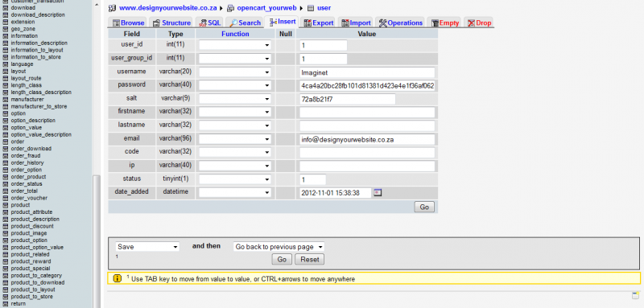Screen dimensions: 644x308
Task: Click the table icon beside product_image
Action: click(6, 233)
